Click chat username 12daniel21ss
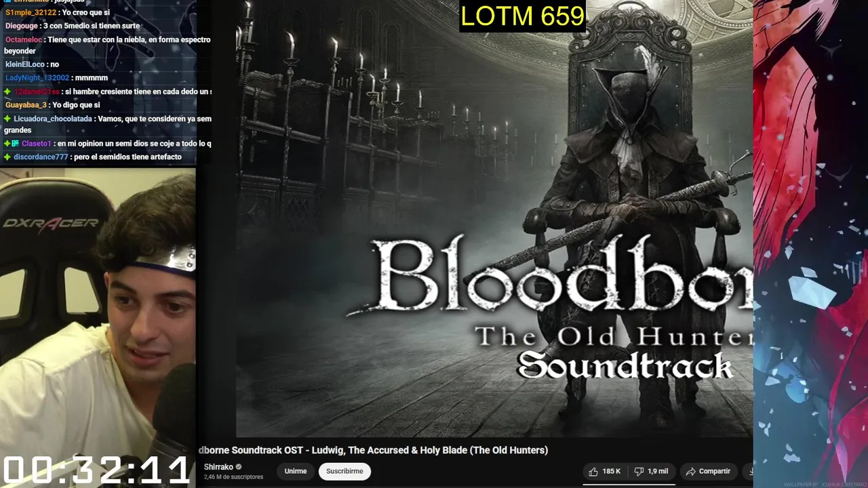868x488 pixels. pos(37,91)
